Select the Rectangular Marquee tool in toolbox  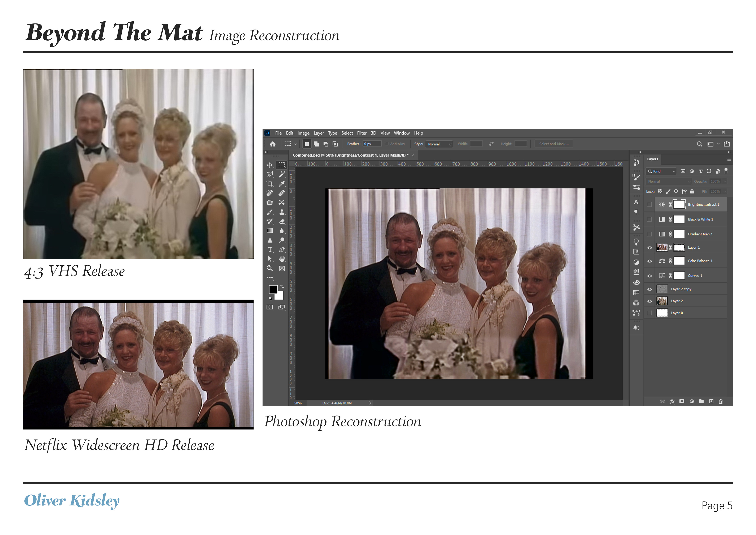coord(282,165)
